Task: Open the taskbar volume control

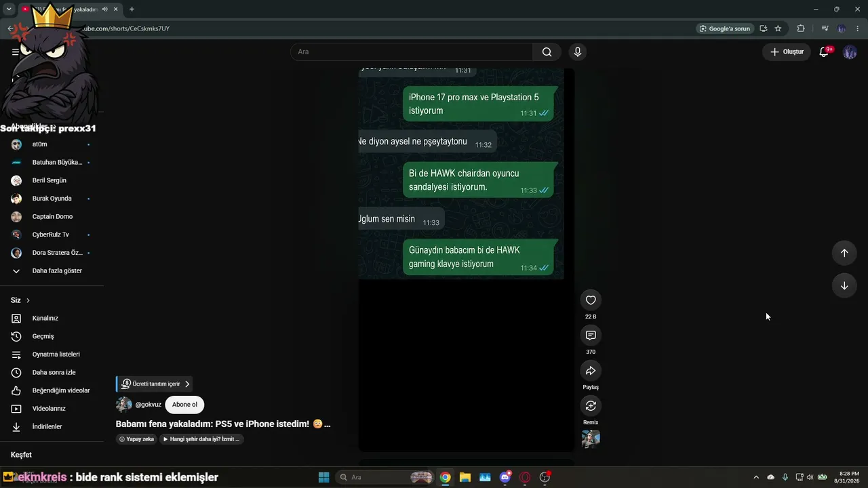Action: [x=810, y=477]
